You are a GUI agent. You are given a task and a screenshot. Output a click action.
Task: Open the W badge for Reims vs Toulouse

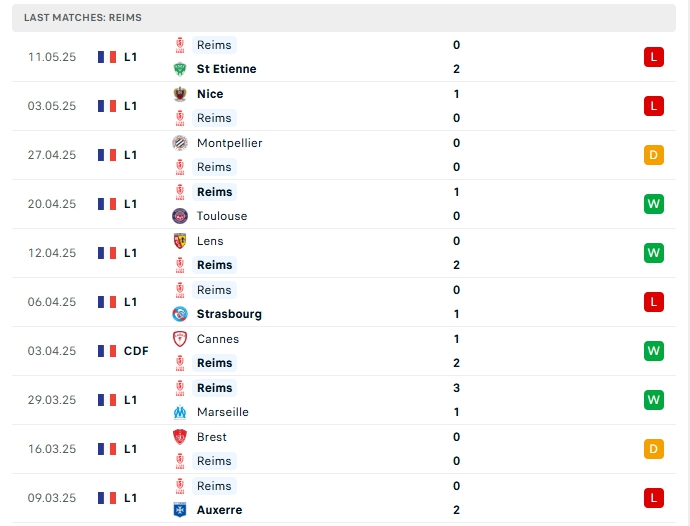[653, 204]
